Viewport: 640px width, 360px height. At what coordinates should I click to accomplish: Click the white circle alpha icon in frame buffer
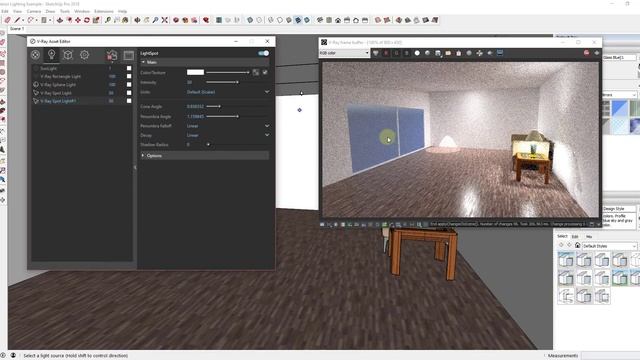(417, 53)
